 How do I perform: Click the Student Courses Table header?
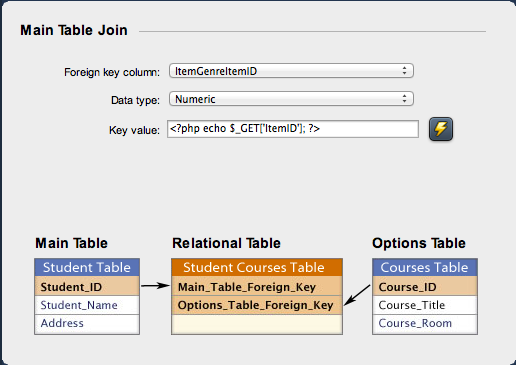pos(257,267)
